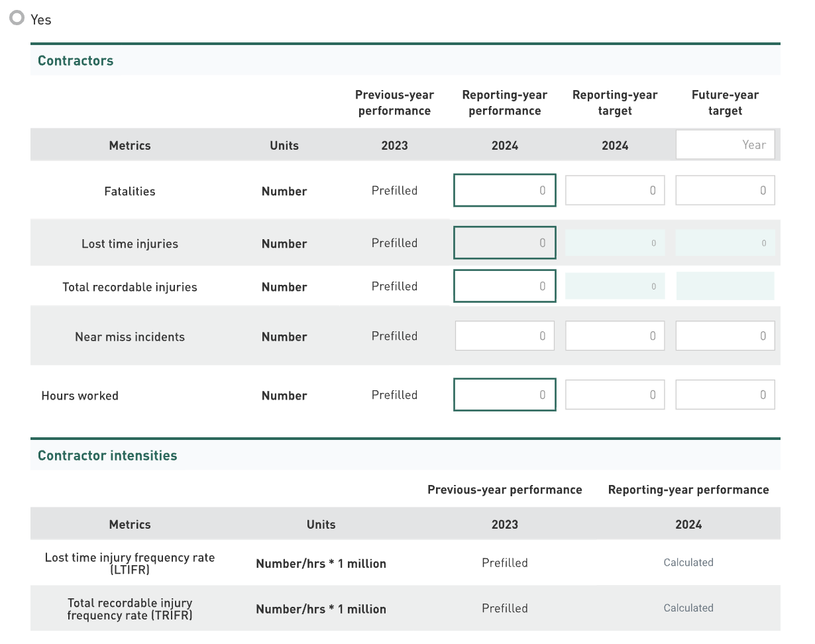Image resolution: width=815 pixels, height=644 pixels.
Task: Click Fatalities reporting-year target field
Action: [614, 190]
